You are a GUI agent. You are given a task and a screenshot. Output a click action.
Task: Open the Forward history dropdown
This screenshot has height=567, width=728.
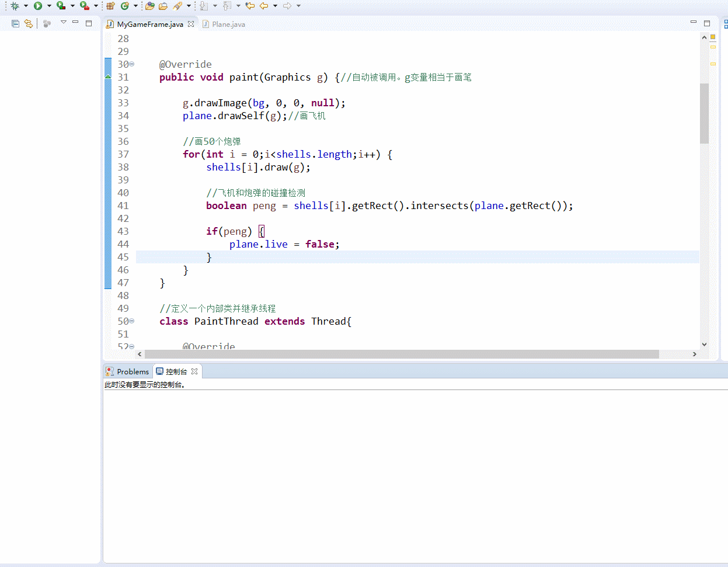298,6
